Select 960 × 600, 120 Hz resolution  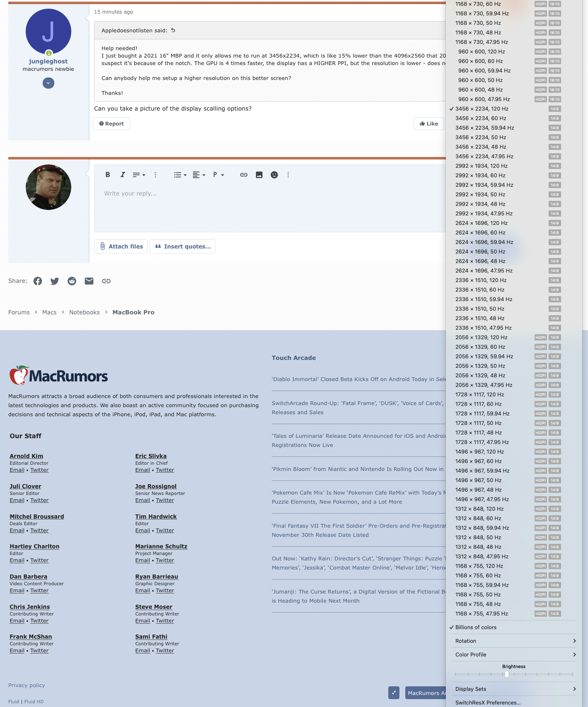(514, 52)
